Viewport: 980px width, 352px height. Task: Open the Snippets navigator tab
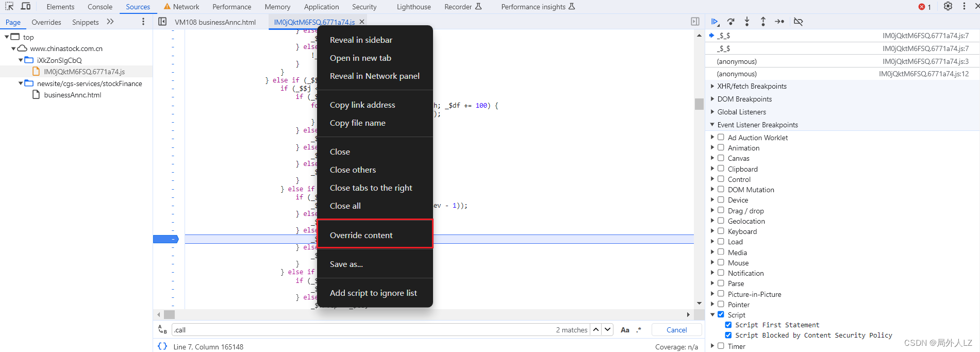tap(86, 22)
